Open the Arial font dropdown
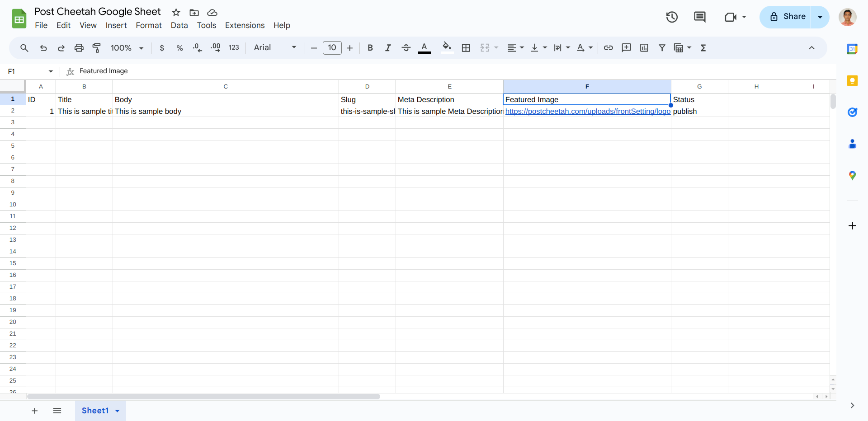Screen dimensions: 868x421 275,47
